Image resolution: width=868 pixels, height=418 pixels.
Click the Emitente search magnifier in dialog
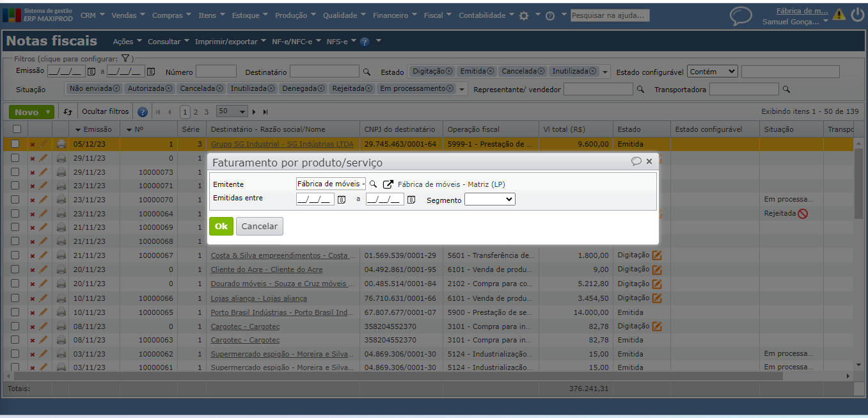374,184
